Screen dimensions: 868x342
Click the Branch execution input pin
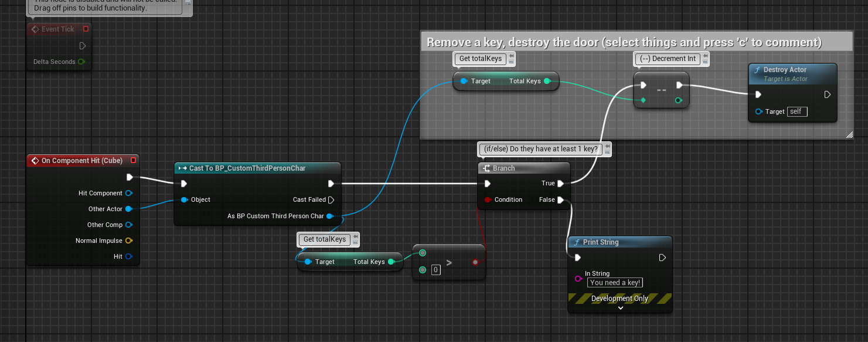pyautogui.click(x=488, y=184)
